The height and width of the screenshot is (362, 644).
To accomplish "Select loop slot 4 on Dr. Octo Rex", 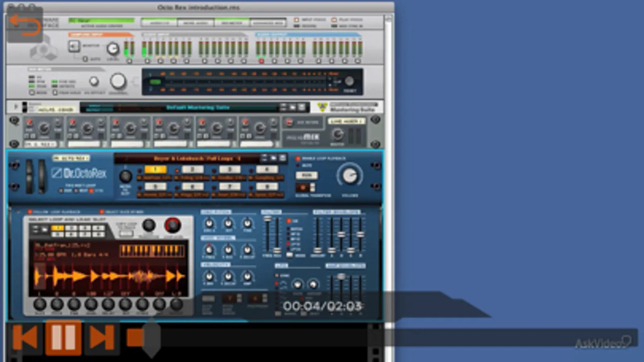I will pos(267,169).
